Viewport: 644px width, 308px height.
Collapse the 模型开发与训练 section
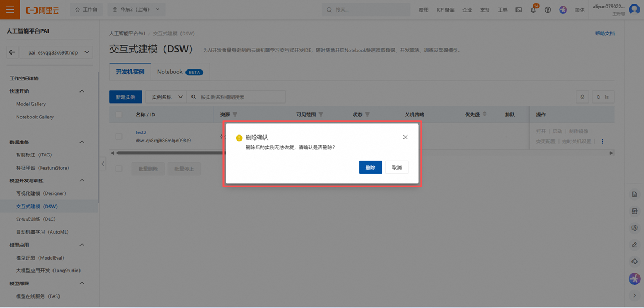point(82,181)
